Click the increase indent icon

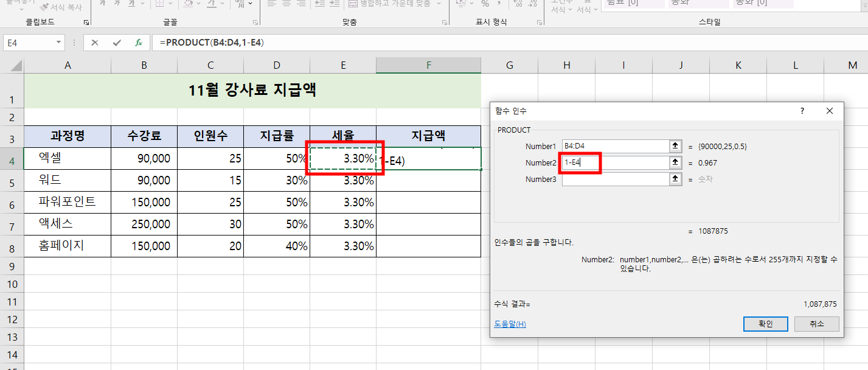[x=334, y=4]
